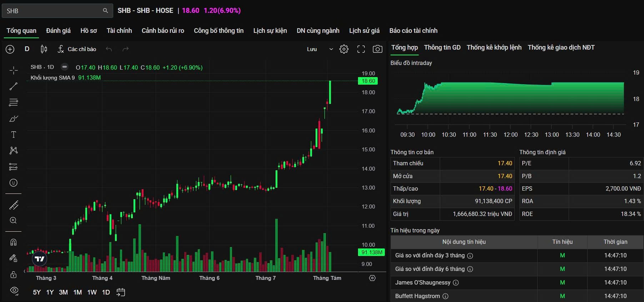Open Báo cáo tài chính tab
The height and width of the screenshot is (302, 644).
tap(413, 31)
